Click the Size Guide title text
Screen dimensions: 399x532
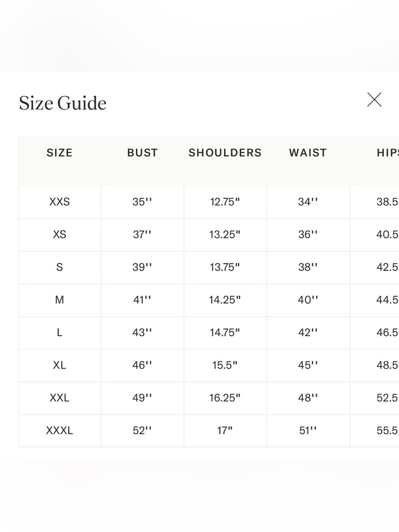[63, 103]
